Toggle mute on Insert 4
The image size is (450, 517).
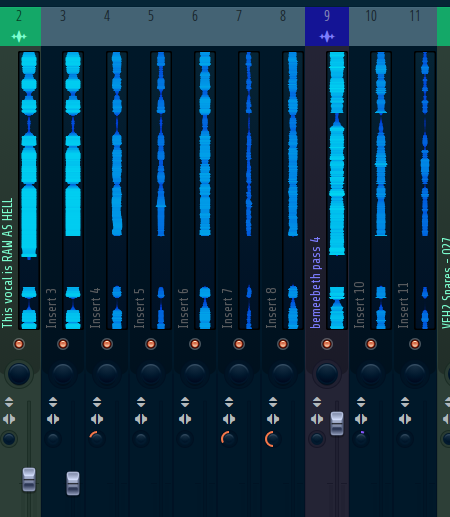tap(107, 344)
